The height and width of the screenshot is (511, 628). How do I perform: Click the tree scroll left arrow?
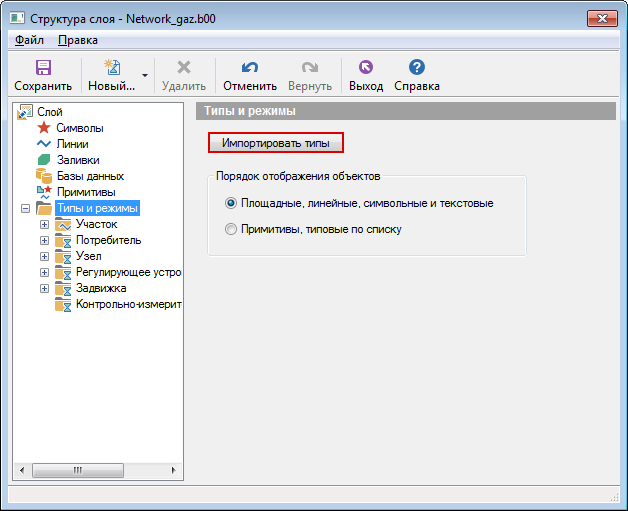tap(22, 470)
